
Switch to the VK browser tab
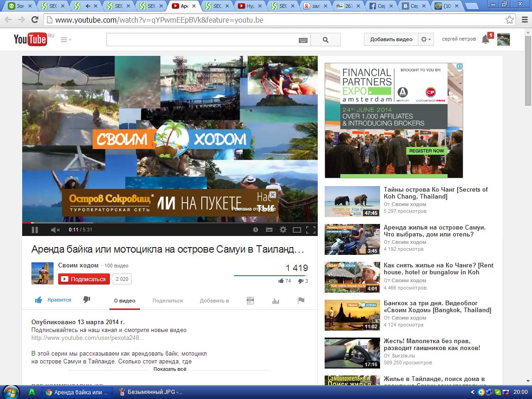[414, 6]
